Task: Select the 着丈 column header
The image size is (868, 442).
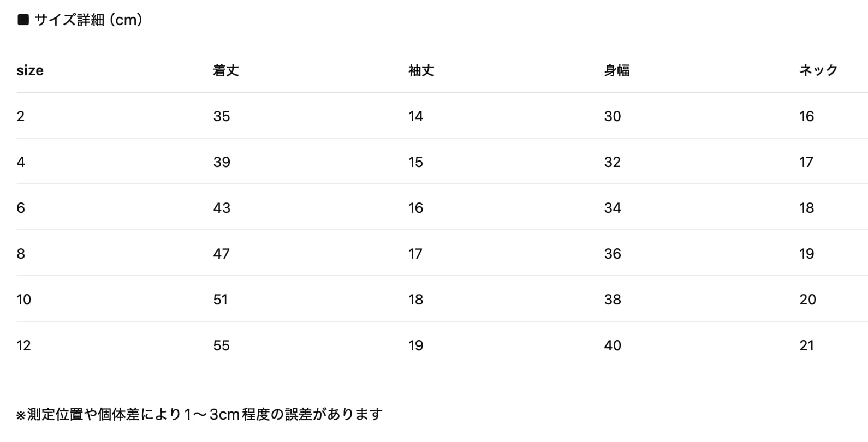Action: (225, 70)
